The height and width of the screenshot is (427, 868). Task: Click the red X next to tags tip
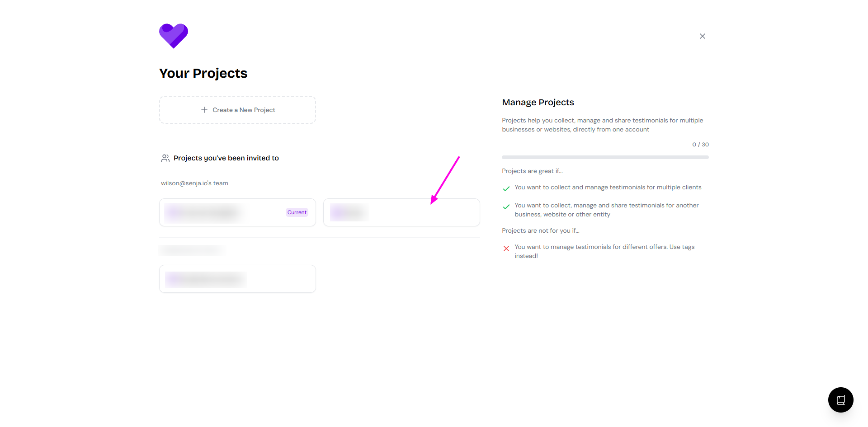(506, 249)
